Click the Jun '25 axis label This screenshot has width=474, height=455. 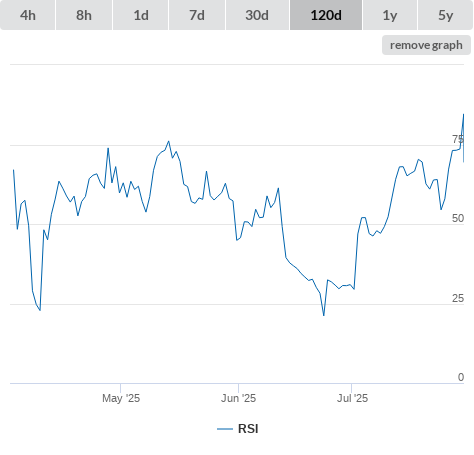click(x=238, y=398)
